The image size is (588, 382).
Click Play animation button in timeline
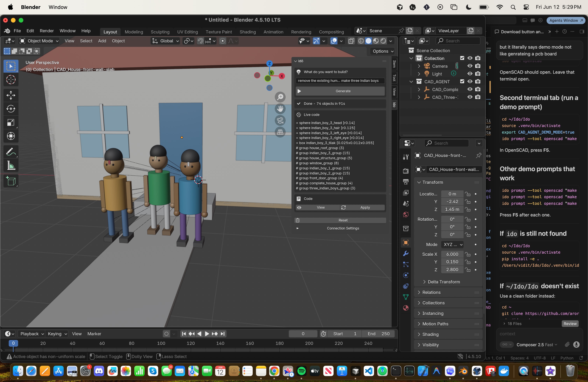click(x=207, y=334)
